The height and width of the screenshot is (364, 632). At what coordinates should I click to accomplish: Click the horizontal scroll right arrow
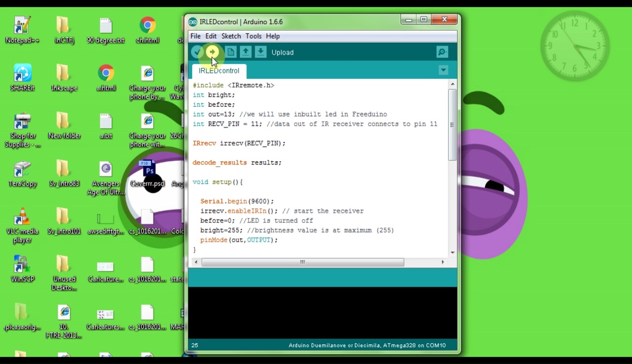(x=442, y=262)
